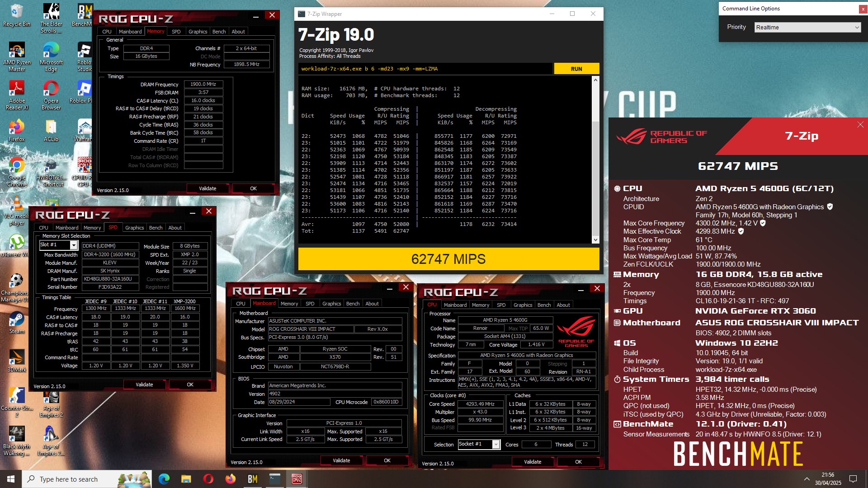Screen dimensions: 868x488
Task: Open the task view weather widget in taskbar search
Action: click(x=134, y=479)
